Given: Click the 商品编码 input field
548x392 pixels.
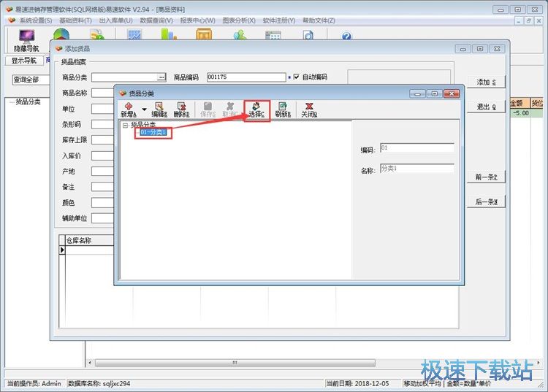Looking at the screenshot, I should coord(246,77).
